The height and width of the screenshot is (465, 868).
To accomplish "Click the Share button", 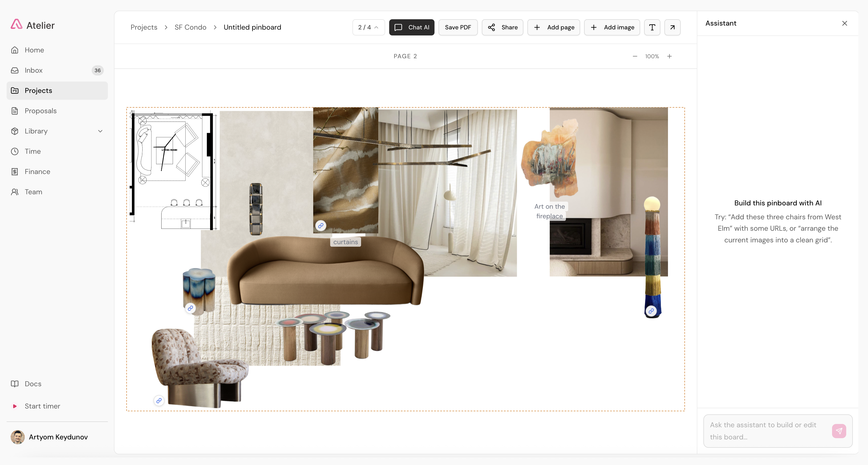I will click(x=502, y=27).
